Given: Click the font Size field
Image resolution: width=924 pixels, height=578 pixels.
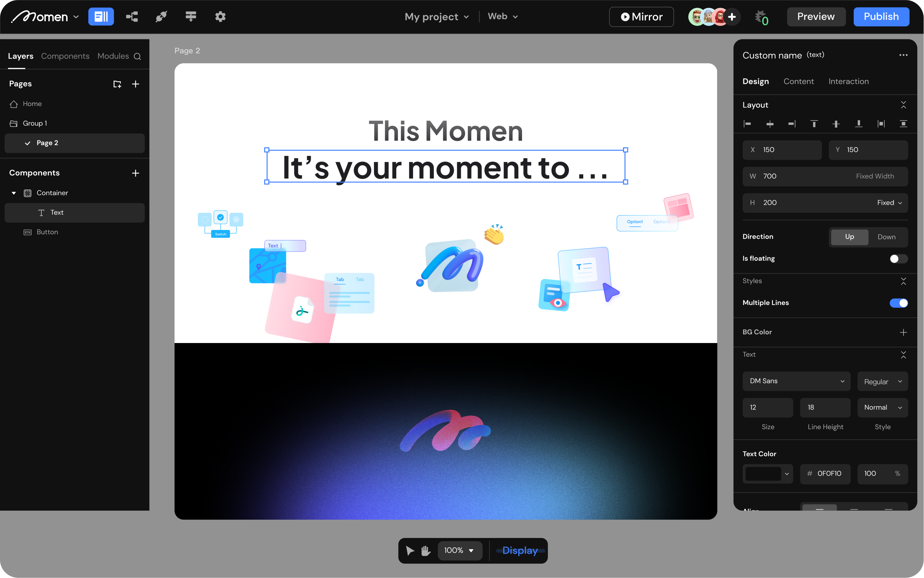Looking at the screenshot, I should (x=768, y=408).
